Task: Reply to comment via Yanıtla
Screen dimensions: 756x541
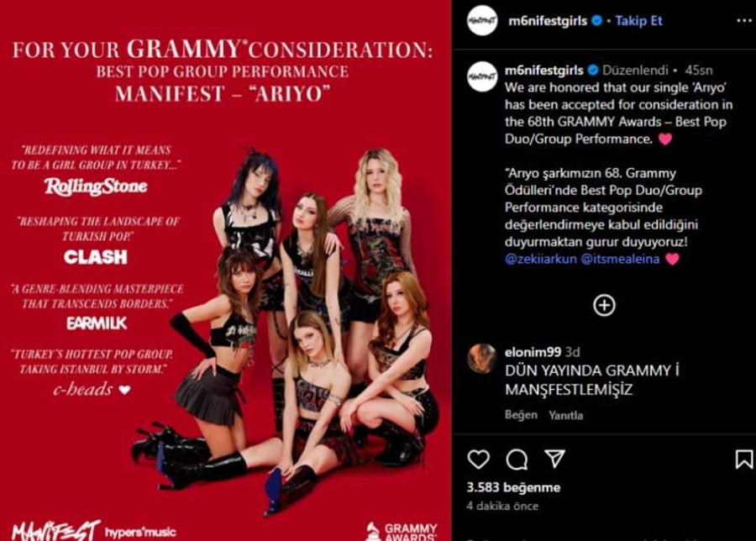Action: 565,415
